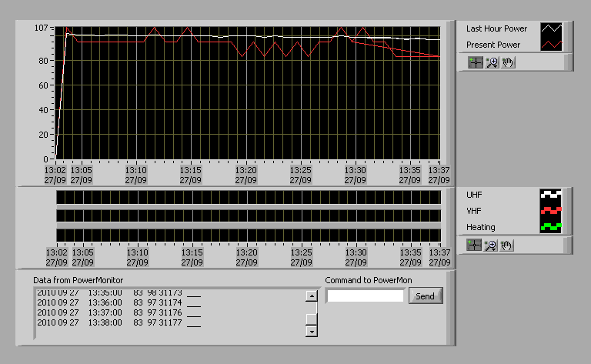Open the zoom tool menu below the Heating legend
The image size is (591, 364).
pyautogui.click(x=491, y=245)
